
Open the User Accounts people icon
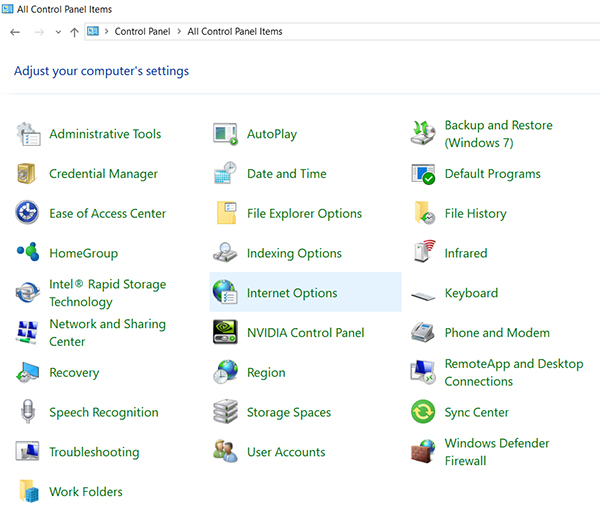click(x=225, y=451)
